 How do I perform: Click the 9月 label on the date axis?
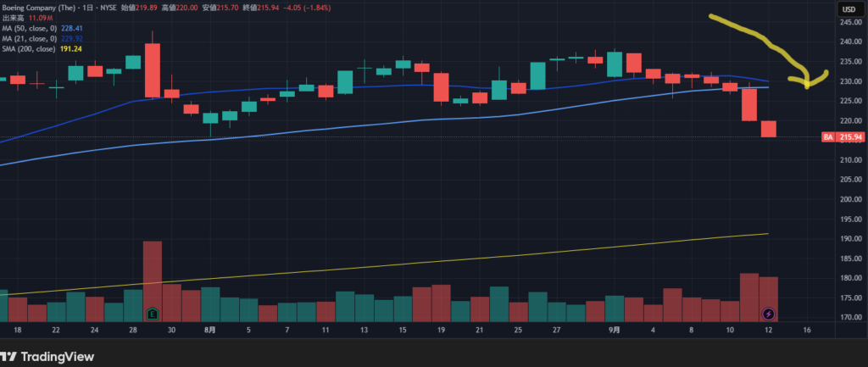tap(615, 330)
